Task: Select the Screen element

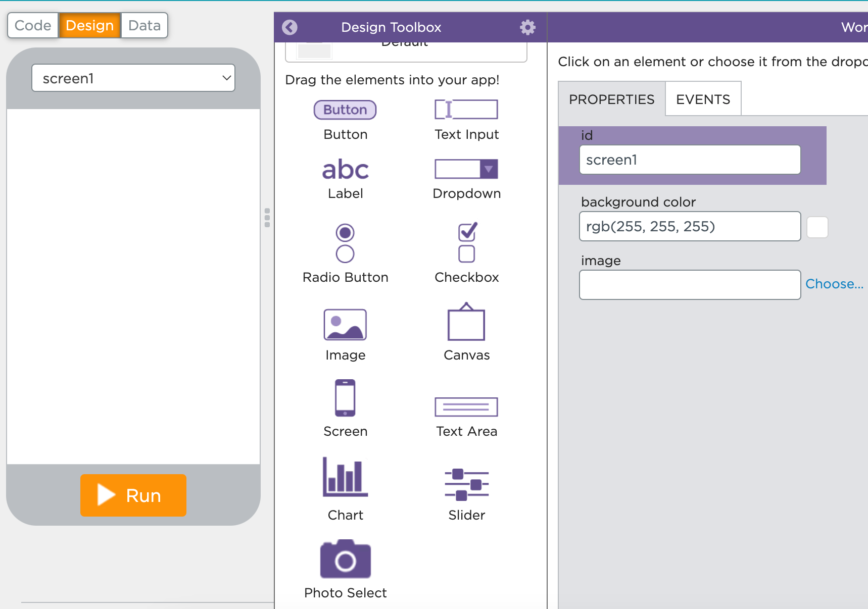Action: (x=345, y=399)
